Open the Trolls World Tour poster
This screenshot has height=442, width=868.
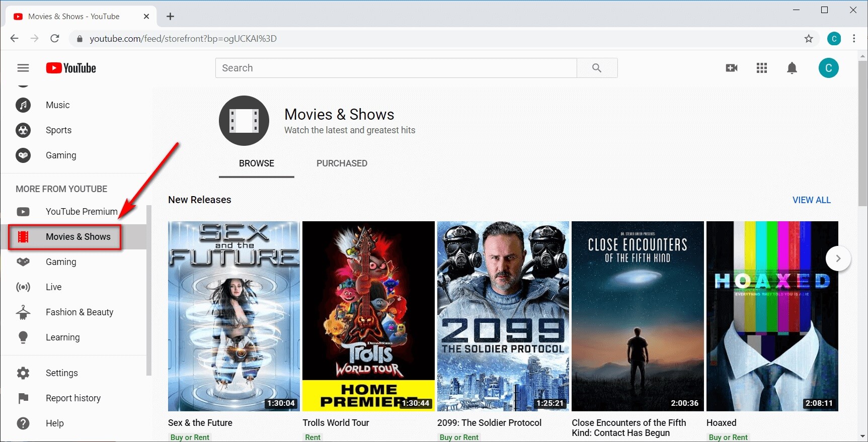click(368, 316)
